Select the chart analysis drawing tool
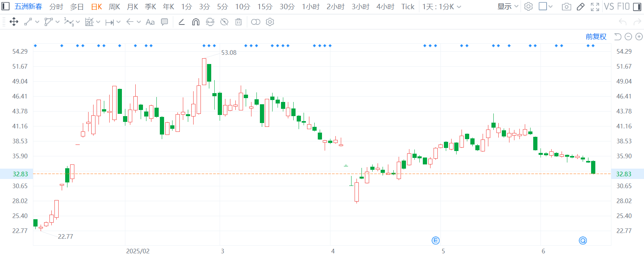 pos(89,22)
